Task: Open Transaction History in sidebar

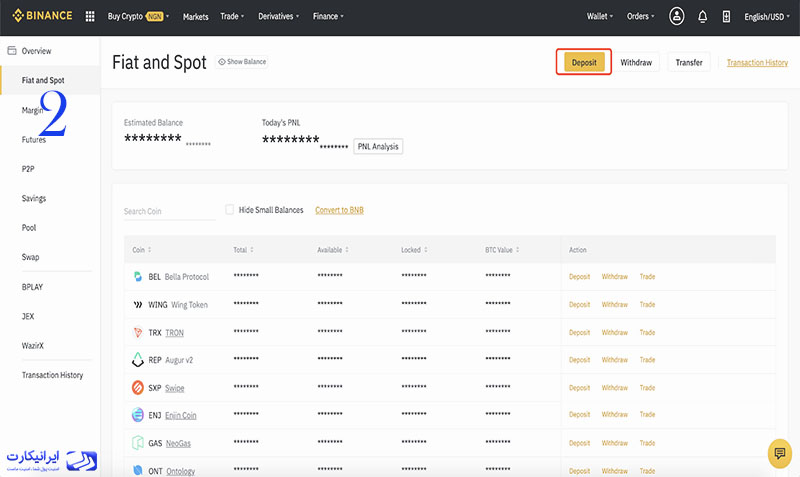Action: (x=53, y=375)
